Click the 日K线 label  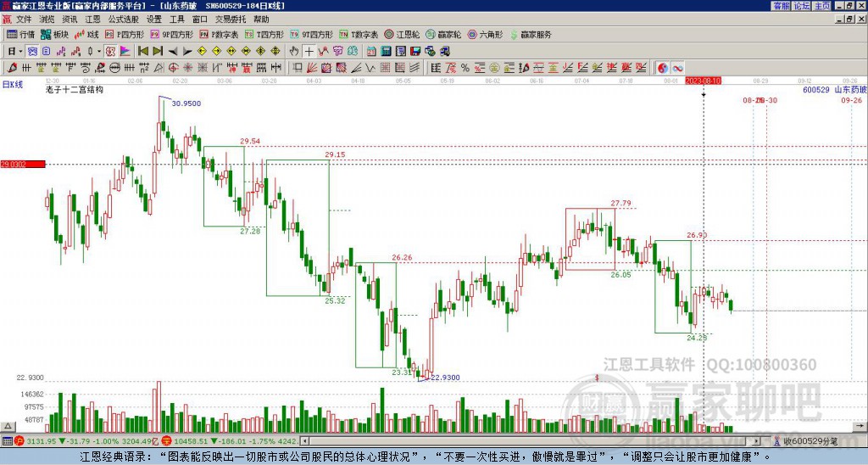pyautogui.click(x=13, y=85)
